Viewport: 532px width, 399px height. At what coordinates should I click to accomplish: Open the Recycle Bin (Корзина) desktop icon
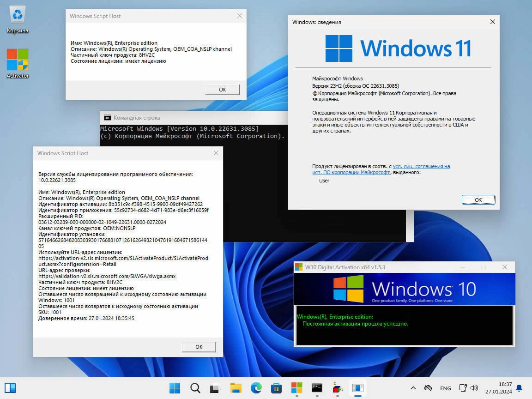click(17, 20)
